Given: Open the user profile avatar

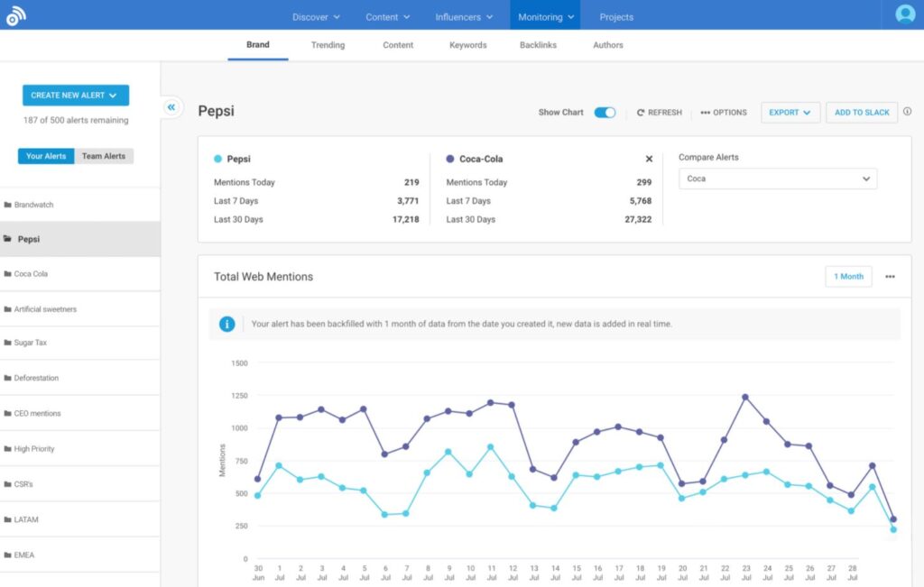Looking at the screenshot, I should click(903, 14).
